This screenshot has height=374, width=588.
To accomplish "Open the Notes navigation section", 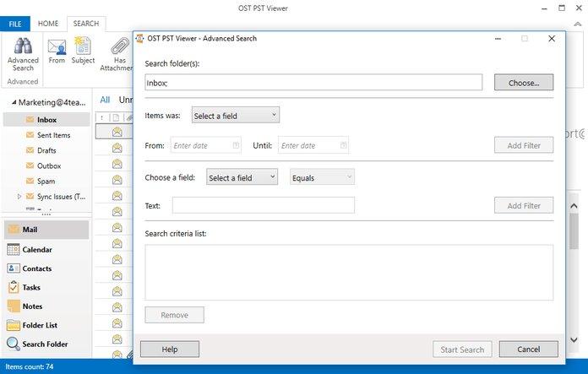I will pyautogui.click(x=46, y=306).
